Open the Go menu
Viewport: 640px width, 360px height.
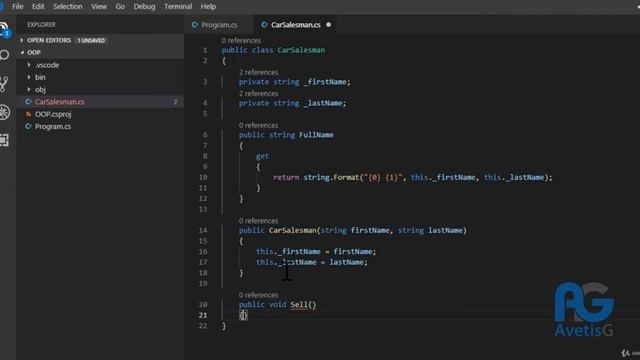click(120, 7)
